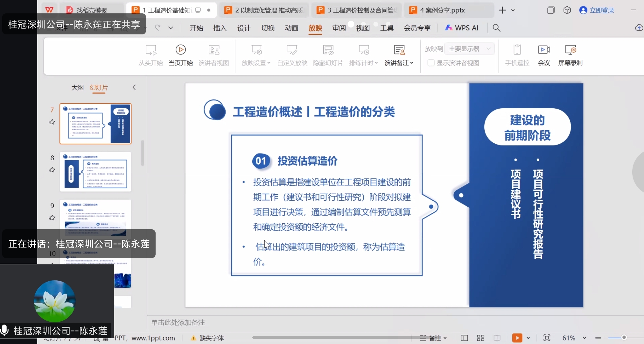Screen dimensions: 644x344
Task: Click the zoom out minus button
Action: tap(598, 338)
